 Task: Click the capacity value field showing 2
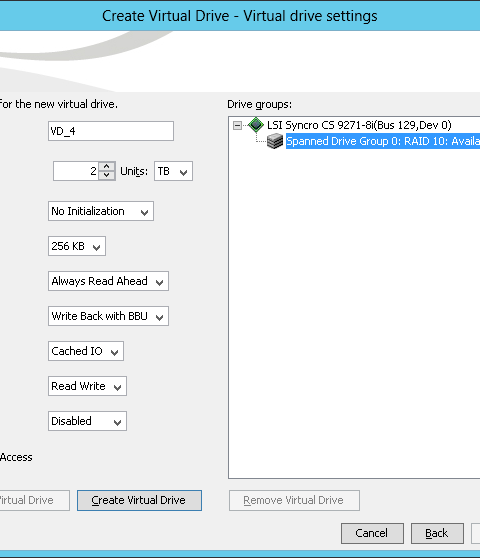click(x=75, y=171)
